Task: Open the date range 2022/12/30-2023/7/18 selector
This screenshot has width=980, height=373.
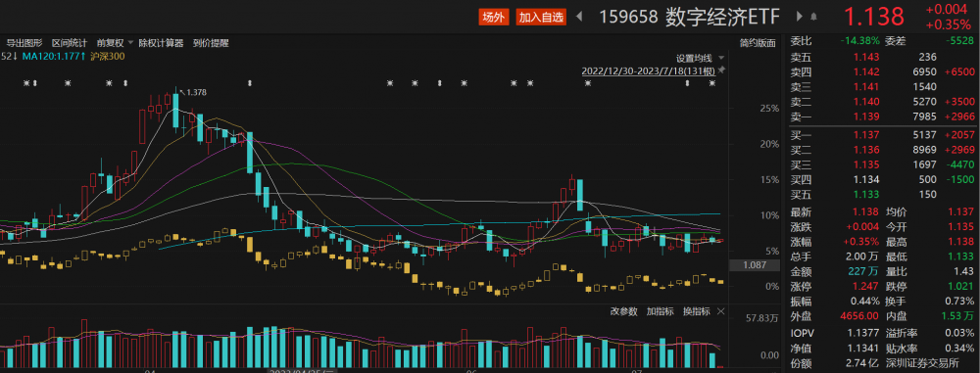Action: coord(649,70)
